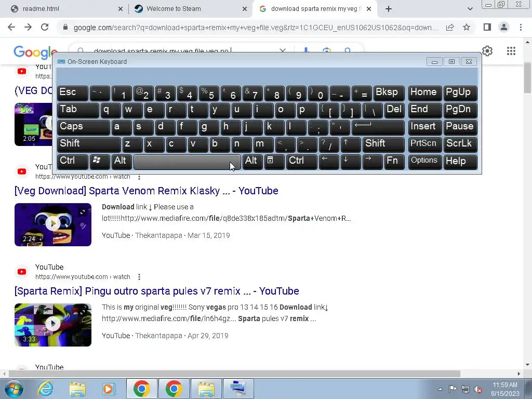This screenshot has width=532, height=399.
Task: Toggle the left Alt key
Action: (122, 162)
